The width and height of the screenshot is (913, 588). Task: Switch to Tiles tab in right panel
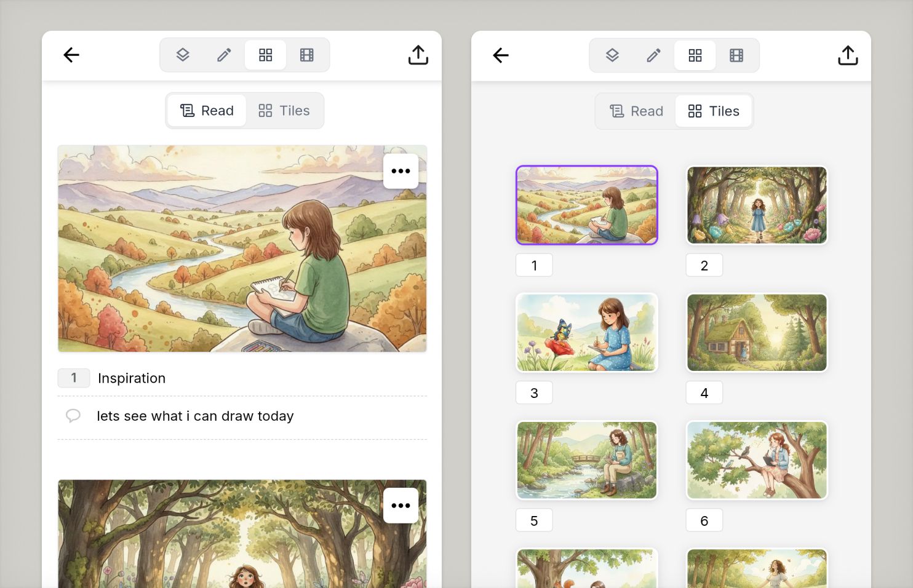tap(714, 111)
